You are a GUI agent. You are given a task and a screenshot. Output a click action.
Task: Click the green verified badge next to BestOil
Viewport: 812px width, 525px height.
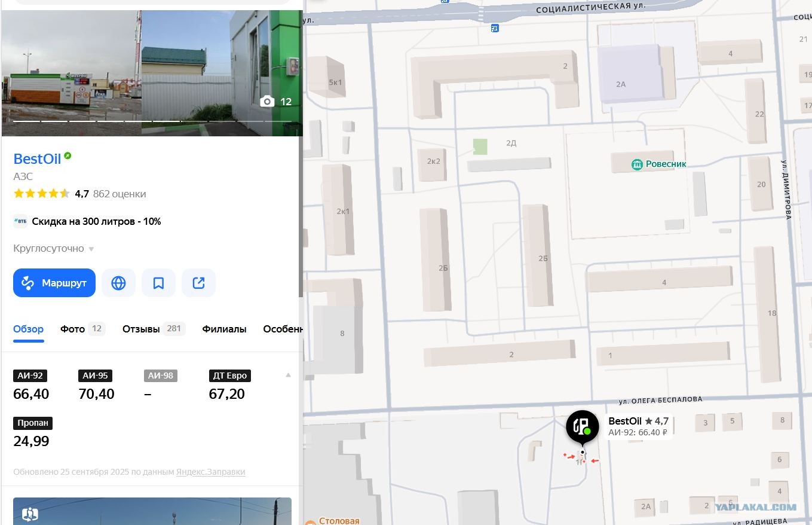[68, 156]
